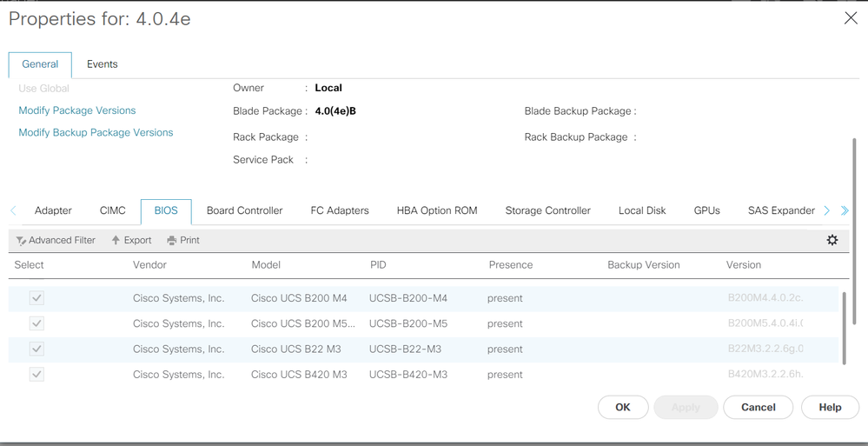Viewport: 868px width, 446px height.
Task: Open the CIMC tab
Action: (x=113, y=210)
